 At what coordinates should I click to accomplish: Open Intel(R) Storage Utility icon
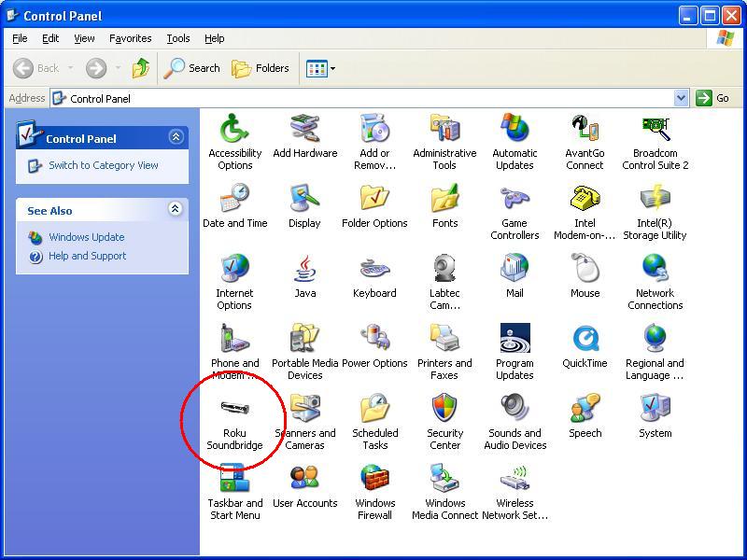[655, 198]
